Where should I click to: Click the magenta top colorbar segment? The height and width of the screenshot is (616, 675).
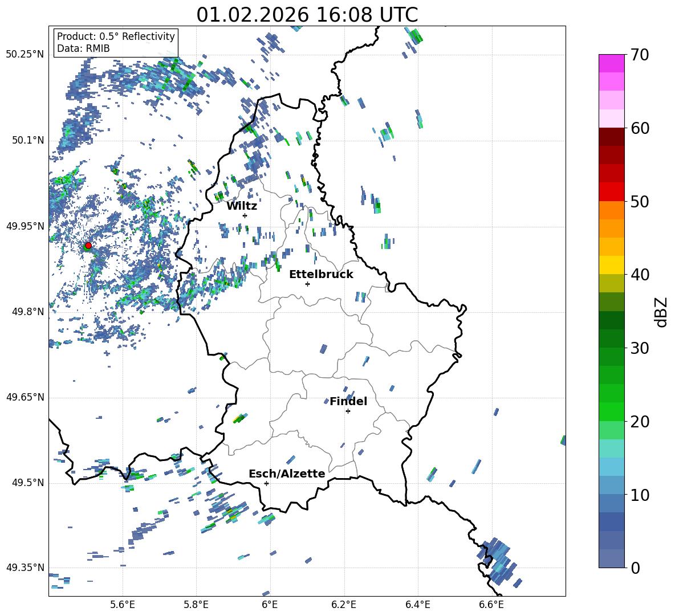[611, 63]
